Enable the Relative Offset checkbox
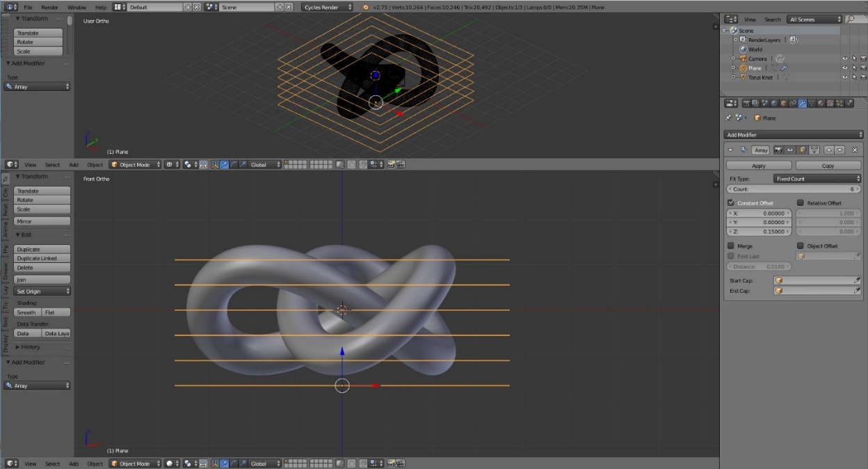Viewport: 868px width, 469px height. (x=801, y=203)
